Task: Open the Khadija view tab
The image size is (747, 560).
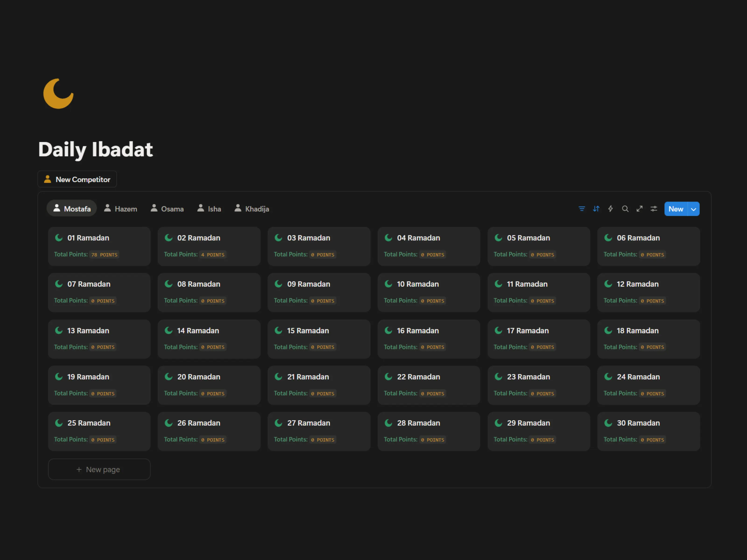Action: pos(252,209)
